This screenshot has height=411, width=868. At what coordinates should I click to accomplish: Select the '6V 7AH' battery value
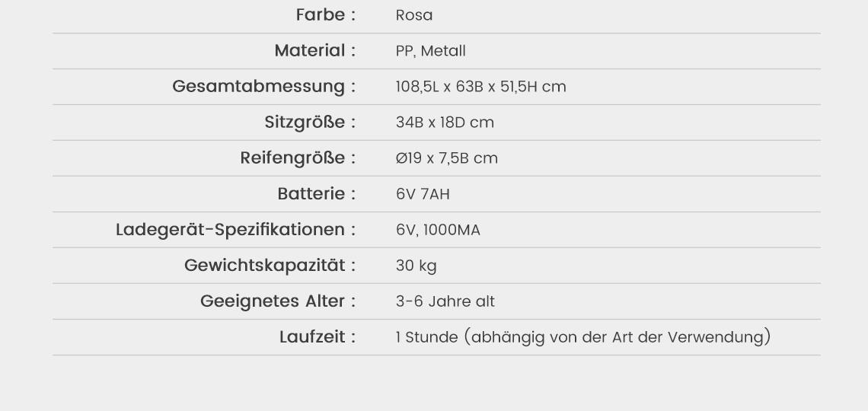click(x=423, y=194)
